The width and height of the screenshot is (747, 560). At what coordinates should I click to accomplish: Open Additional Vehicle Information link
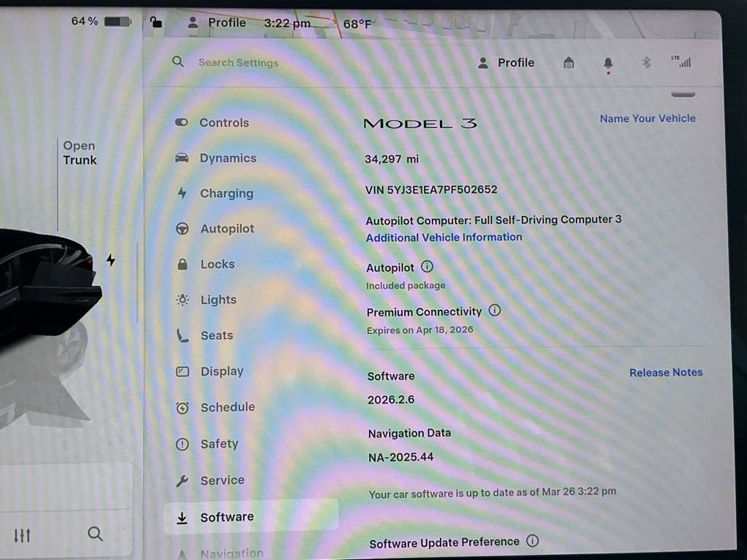[x=444, y=237]
